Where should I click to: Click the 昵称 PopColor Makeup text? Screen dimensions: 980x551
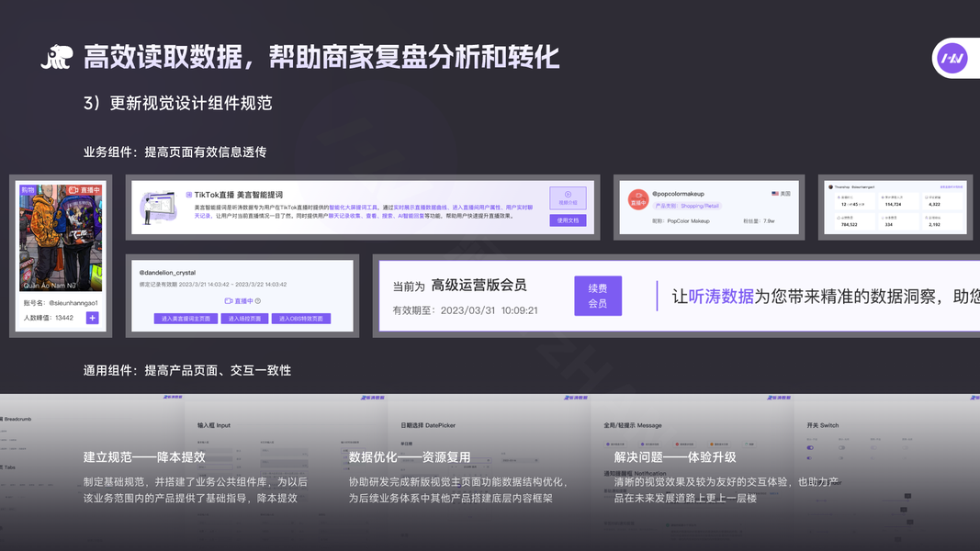pos(681,221)
